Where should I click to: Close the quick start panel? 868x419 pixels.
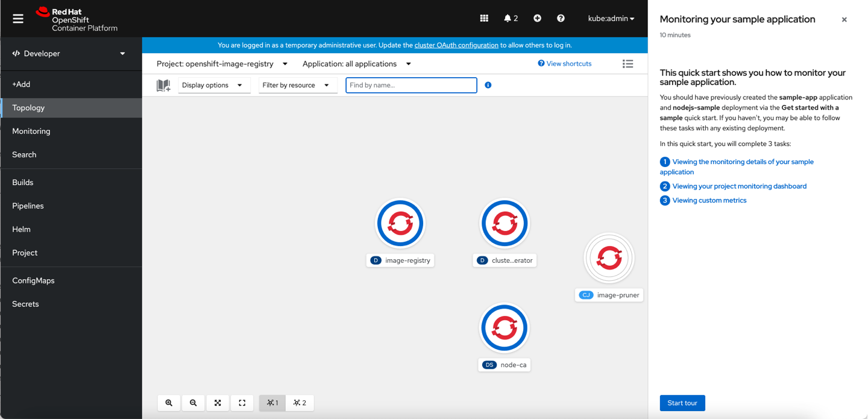844,20
